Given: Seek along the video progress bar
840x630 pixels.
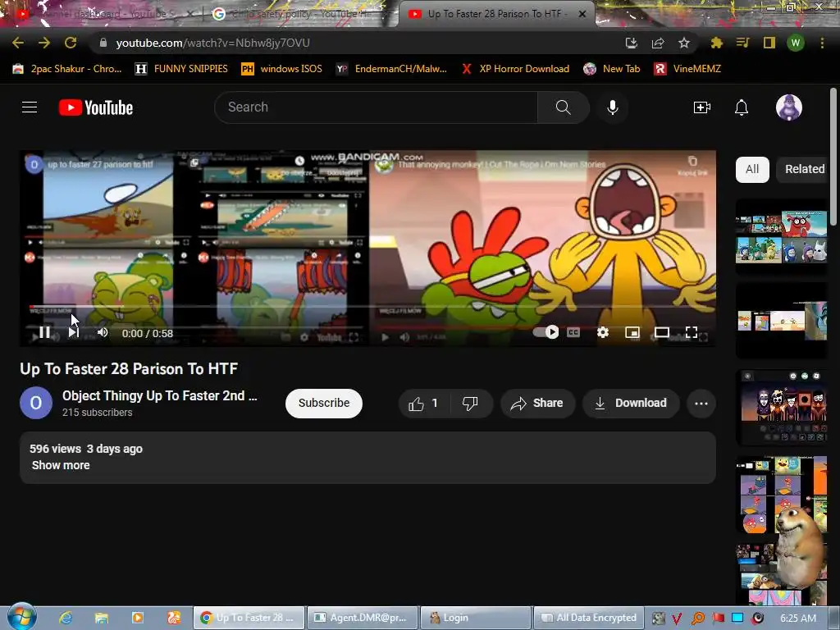Looking at the screenshot, I should (x=367, y=308).
